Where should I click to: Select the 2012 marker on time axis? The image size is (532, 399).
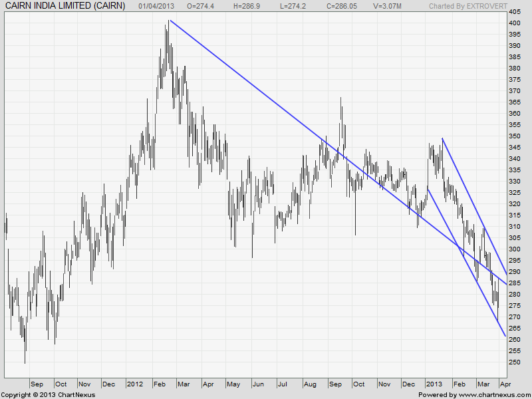point(135,384)
